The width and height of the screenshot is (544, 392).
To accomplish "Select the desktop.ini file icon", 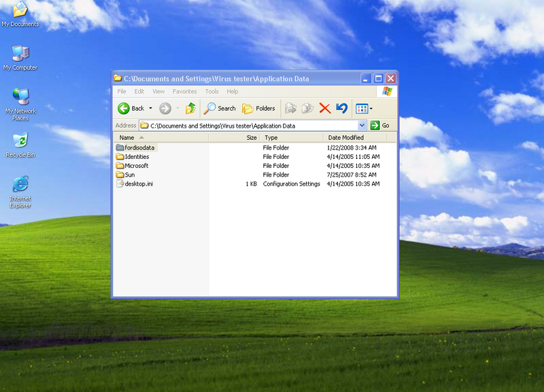I will click(120, 183).
